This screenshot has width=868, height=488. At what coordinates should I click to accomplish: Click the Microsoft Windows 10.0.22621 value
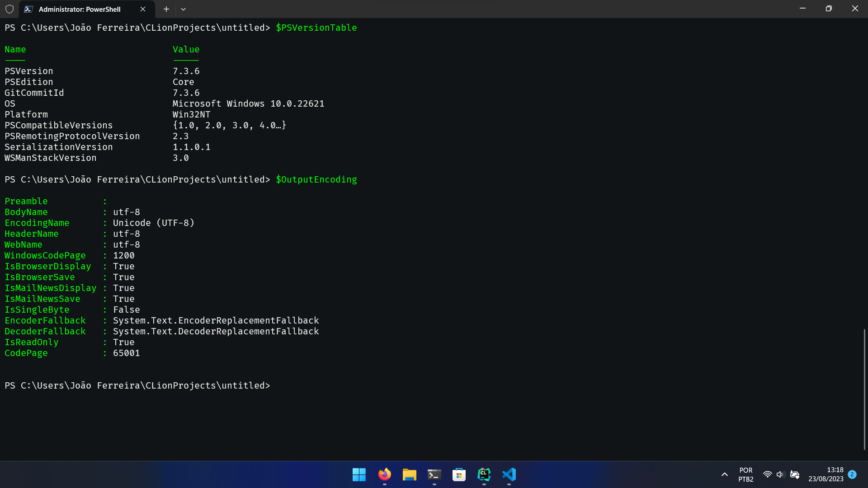click(249, 103)
